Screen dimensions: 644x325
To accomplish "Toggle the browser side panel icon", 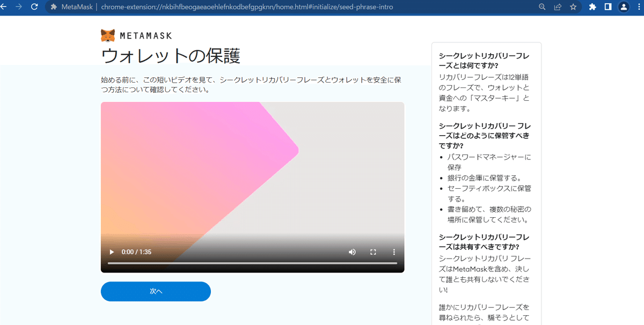I will tap(608, 7).
